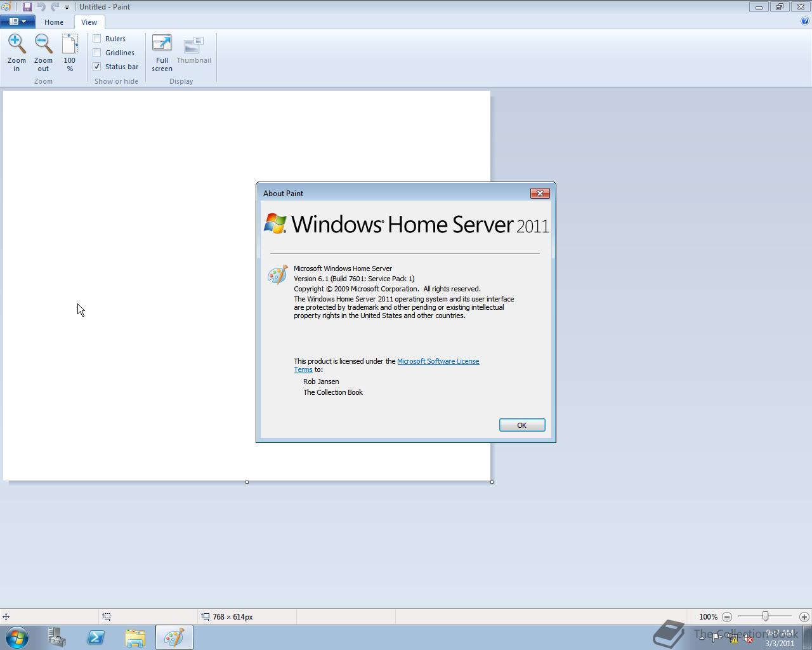The height and width of the screenshot is (650, 812).
Task: Expand the Customize Quick Access Toolbar arrow
Action: click(x=67, y=8)
